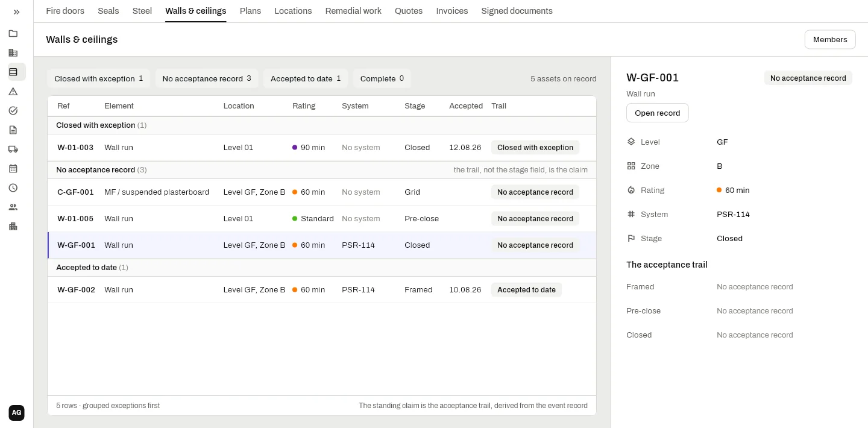
Task: Click the bottom office-building sidebar icon
Action: pyautogui.click(x=13, y=227)
